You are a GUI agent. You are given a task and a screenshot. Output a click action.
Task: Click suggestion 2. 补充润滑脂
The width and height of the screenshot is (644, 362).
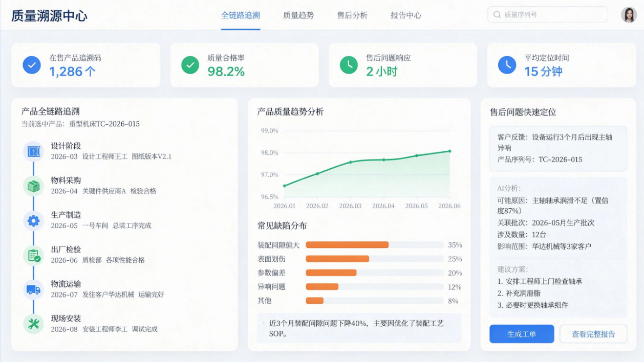519,293
